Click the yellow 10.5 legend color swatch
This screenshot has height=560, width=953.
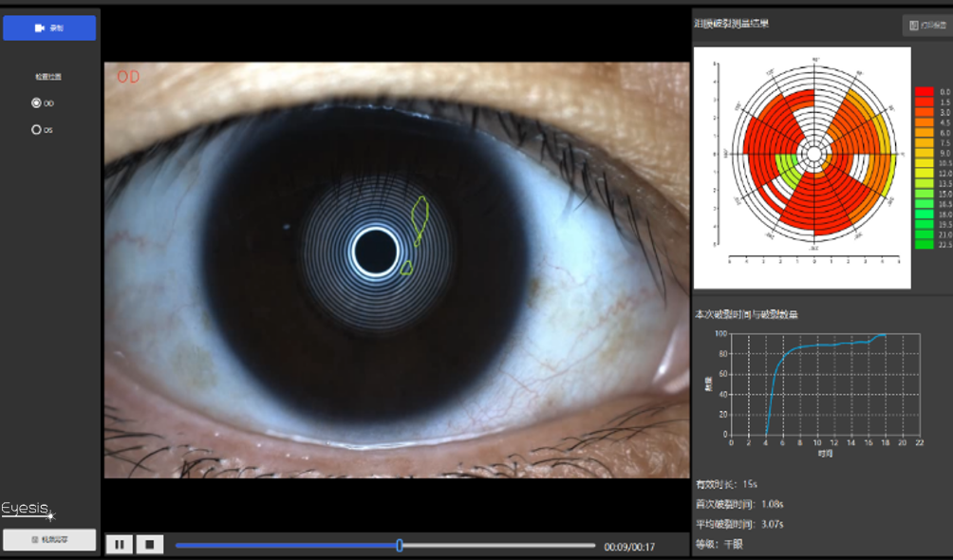pos(925,163)
